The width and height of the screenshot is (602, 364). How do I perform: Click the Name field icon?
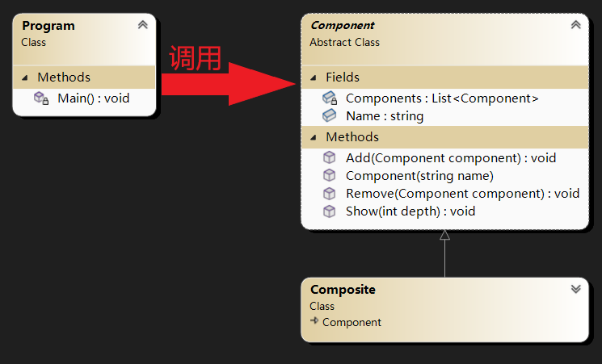pyautogui.click(x=329, y=116)
